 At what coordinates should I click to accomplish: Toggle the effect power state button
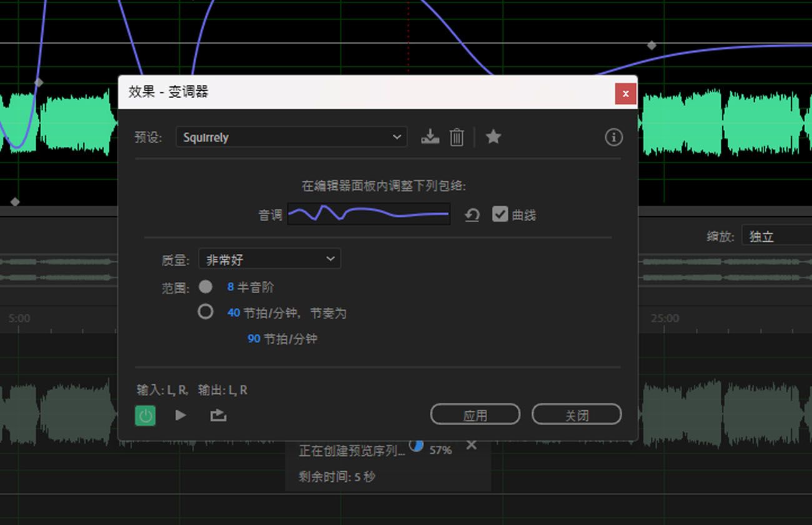coord(146,415)
